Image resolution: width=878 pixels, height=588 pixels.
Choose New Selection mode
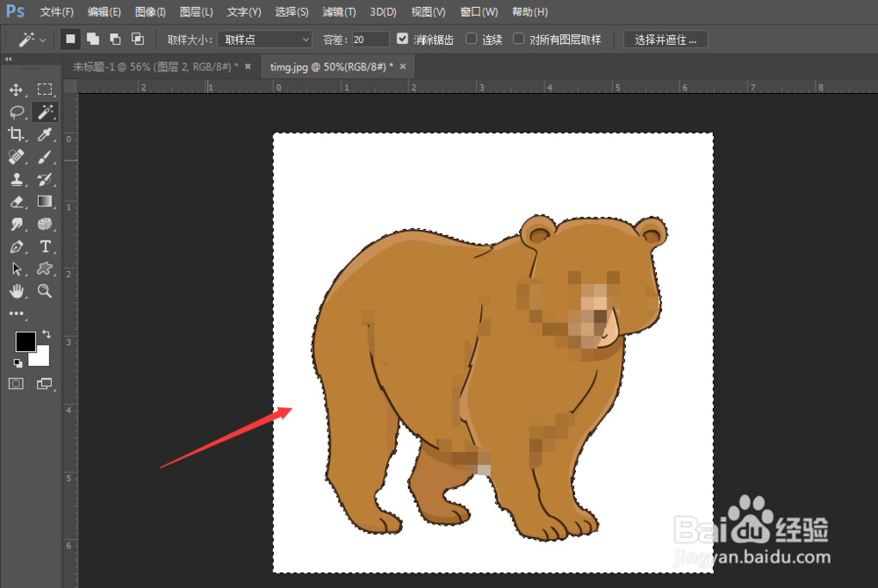70,39
